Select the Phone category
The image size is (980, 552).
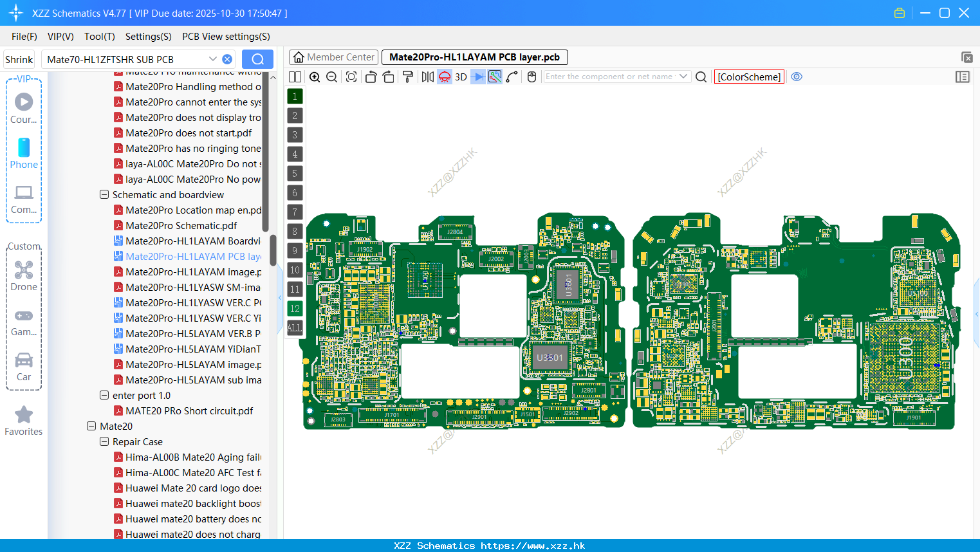[x=24, y=153]
